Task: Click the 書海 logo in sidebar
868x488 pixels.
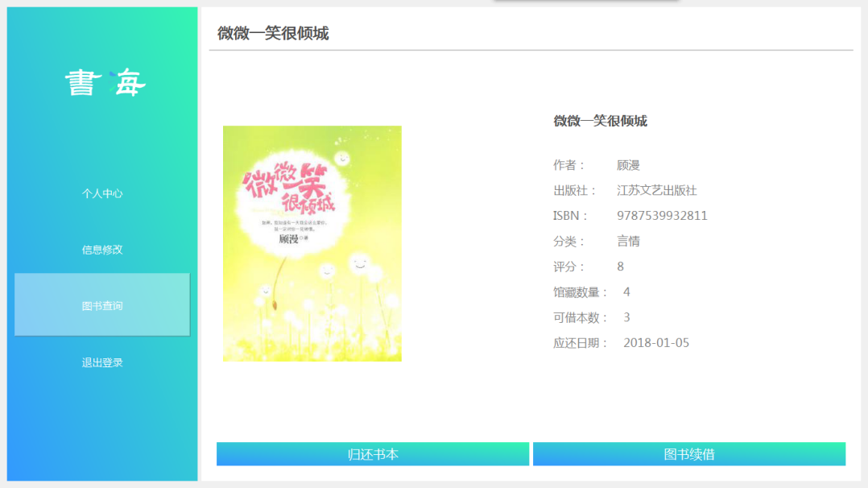Action: coord(105,82)
